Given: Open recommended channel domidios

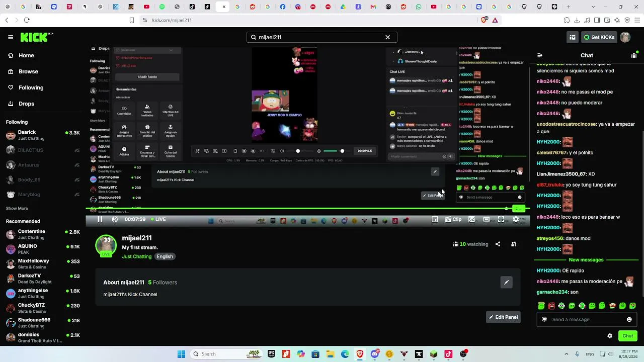Looking at the screenshot, I should point(43,337).
